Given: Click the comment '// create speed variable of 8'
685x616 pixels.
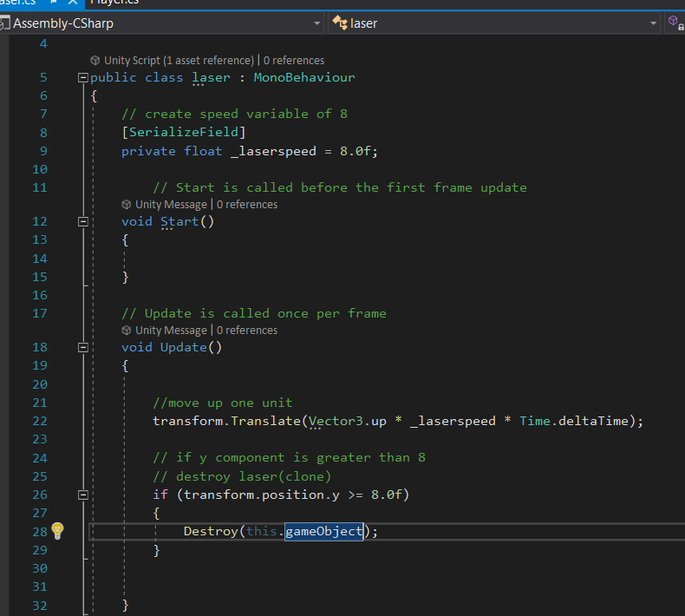Looking at the screenshot, I should 235,115.
